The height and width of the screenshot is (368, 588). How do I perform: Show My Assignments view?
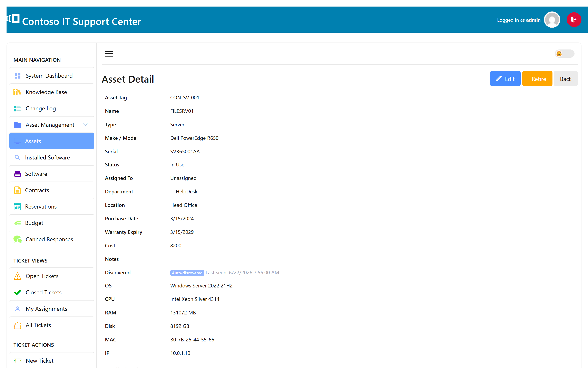(52, 309)
